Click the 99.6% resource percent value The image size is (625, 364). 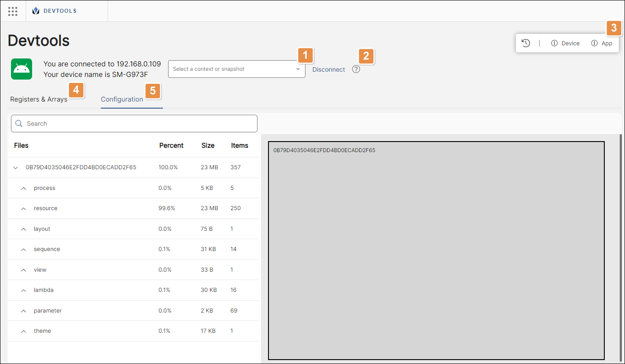click(x=166, y=208)
